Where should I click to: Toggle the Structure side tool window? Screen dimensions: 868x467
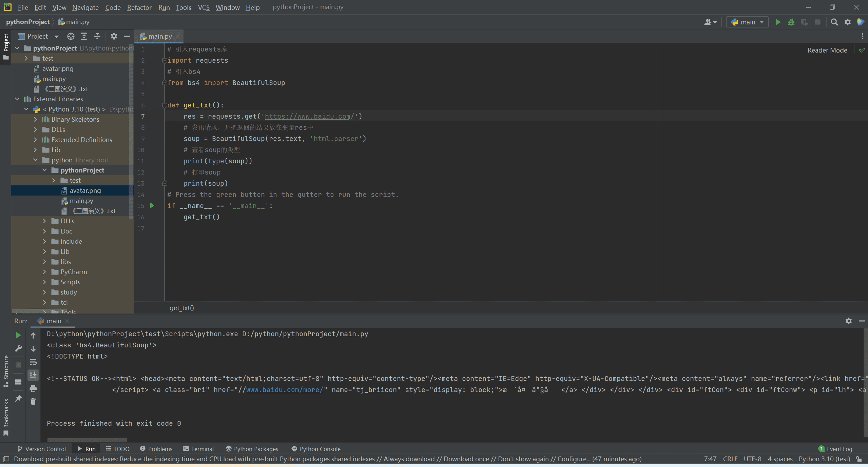point(6,371)
